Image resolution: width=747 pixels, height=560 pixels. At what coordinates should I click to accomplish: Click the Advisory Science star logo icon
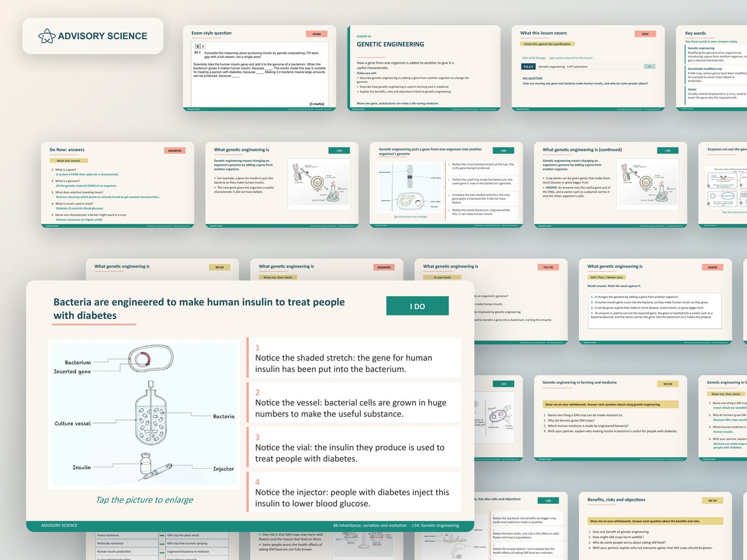[47, 36]
